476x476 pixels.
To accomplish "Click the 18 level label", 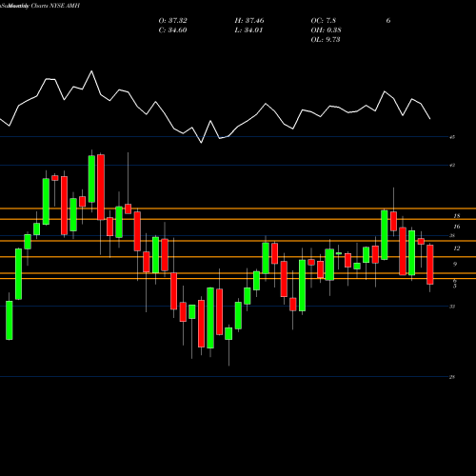I will coord(457,216).
